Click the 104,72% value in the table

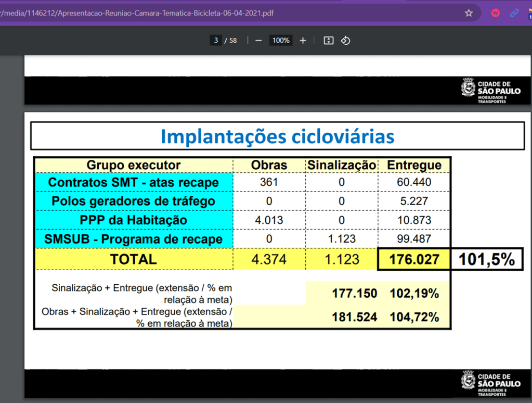(414, 317)
